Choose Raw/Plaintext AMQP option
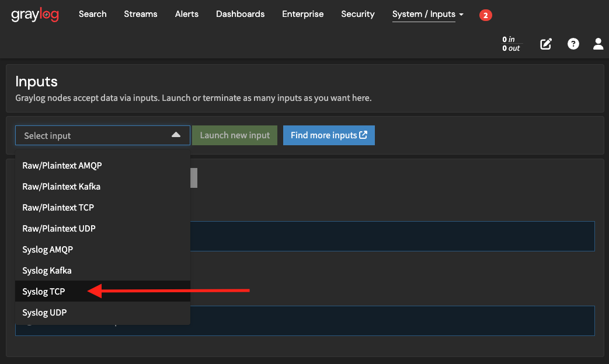Screen dimensions: 609x364 (x=103, y=165)
